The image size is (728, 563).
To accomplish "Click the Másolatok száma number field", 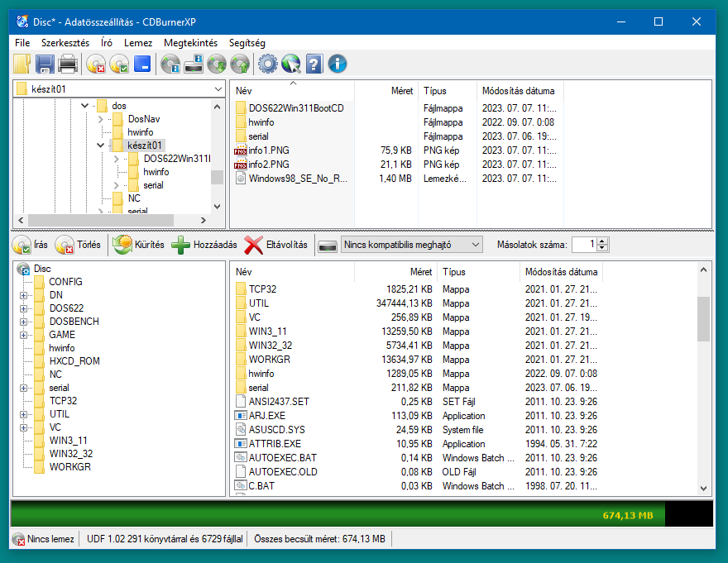I will [585, 245].
